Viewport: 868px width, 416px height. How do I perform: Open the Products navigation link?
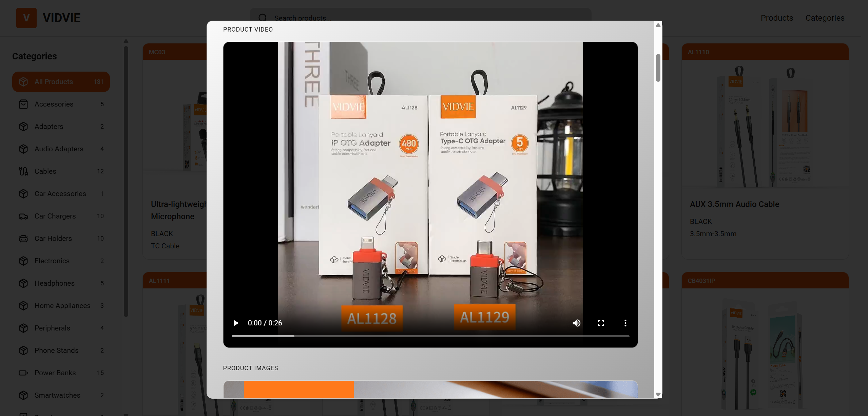coord(777,18)
